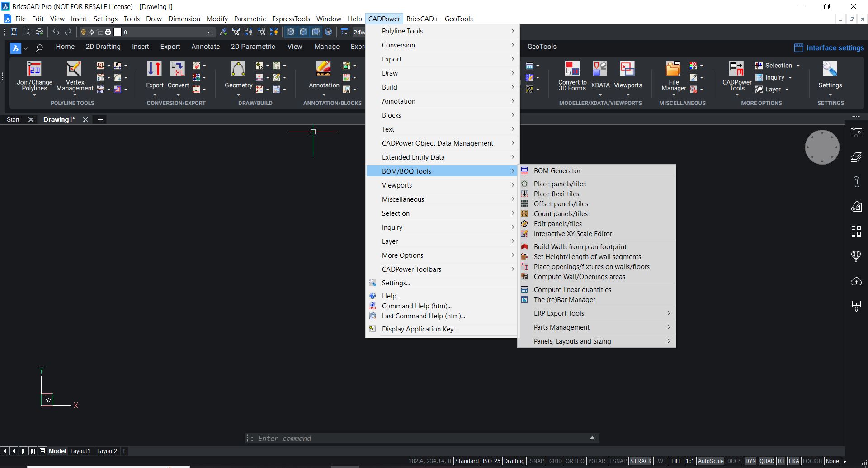
Task: Click the Convert ribbon icon
Action: tap(178, 69)
